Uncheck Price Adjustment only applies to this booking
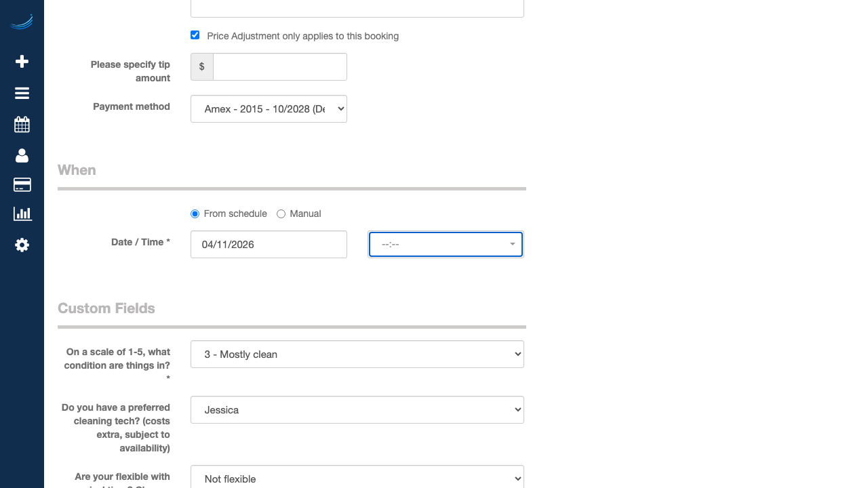The height and width of the screenshot is (488, 868). (x=195, y=35)
